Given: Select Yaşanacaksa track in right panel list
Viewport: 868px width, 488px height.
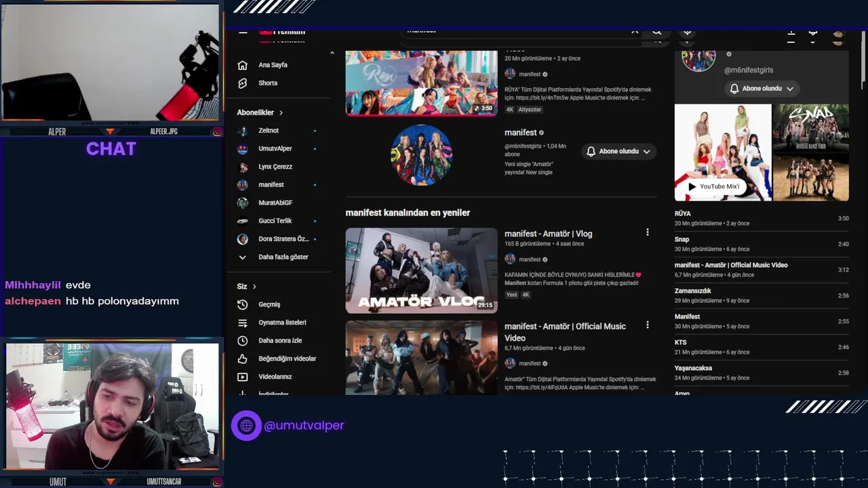Looking at the screenshot, I should pyautogui.click(x=762, y=373).
